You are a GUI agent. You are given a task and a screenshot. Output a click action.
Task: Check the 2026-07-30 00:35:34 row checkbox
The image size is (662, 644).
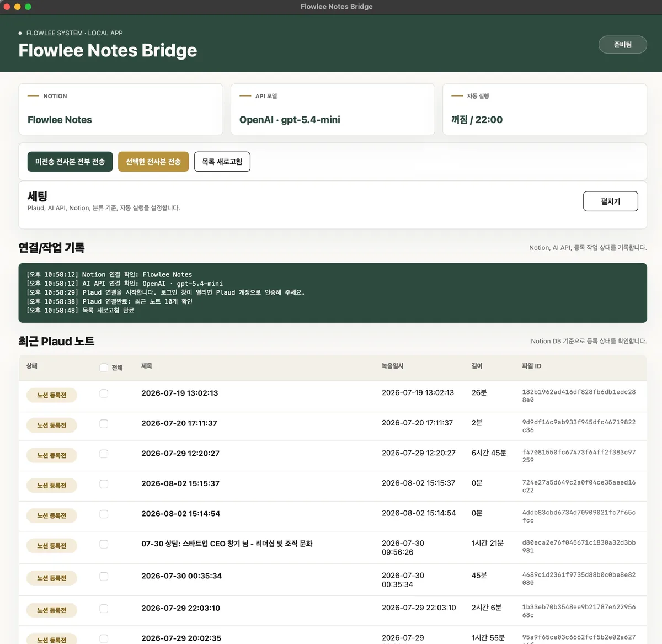coord(104,577)
